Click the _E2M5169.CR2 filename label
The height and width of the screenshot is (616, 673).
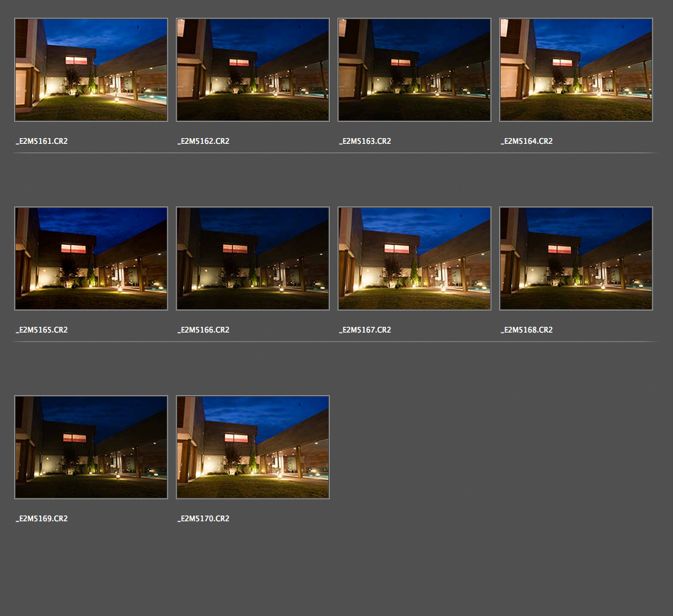pyautogui.click(x=42, y=519)
